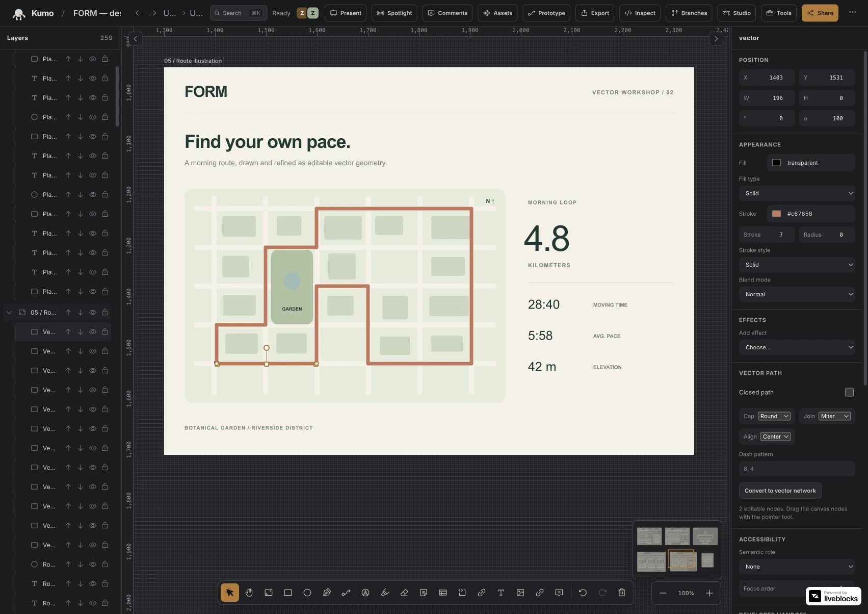Click the Dash pattern input field

coord(797,469)
